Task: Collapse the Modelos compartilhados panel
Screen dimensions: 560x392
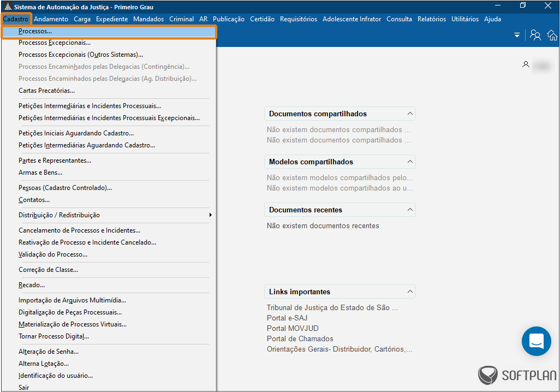Action: (410, 162)
